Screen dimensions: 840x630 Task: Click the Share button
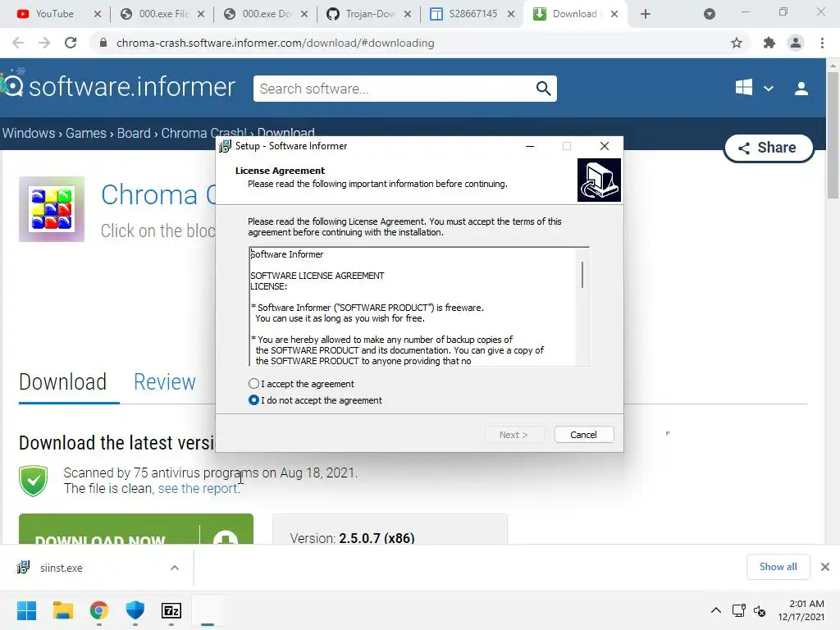click(x=768, y=148)
